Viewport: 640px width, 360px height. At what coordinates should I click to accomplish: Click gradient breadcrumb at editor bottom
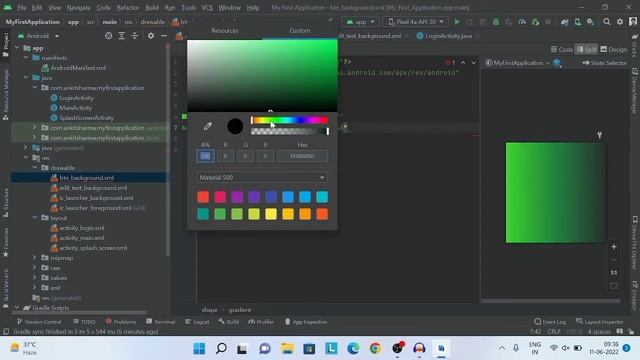[240, 310]
